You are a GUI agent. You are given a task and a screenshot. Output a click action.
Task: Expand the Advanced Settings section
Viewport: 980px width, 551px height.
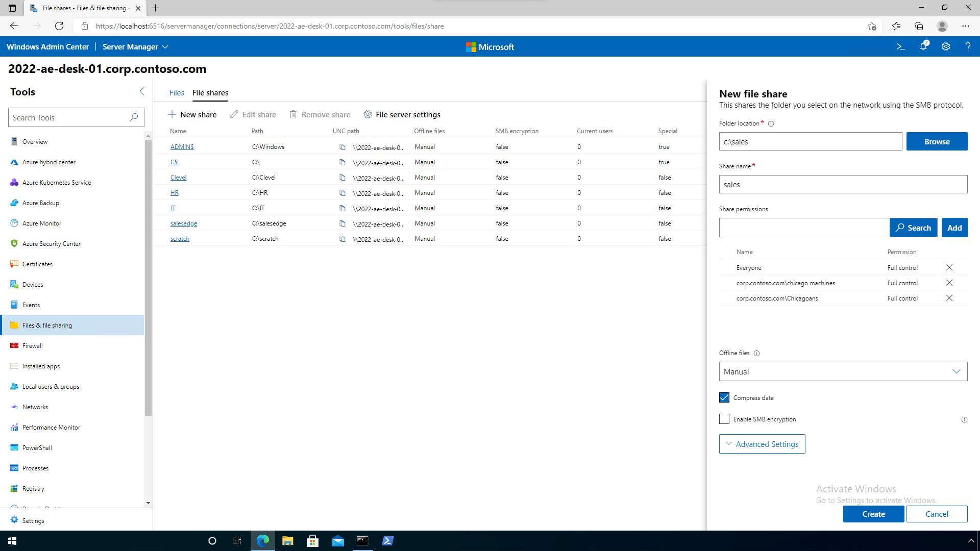point(762,443)
